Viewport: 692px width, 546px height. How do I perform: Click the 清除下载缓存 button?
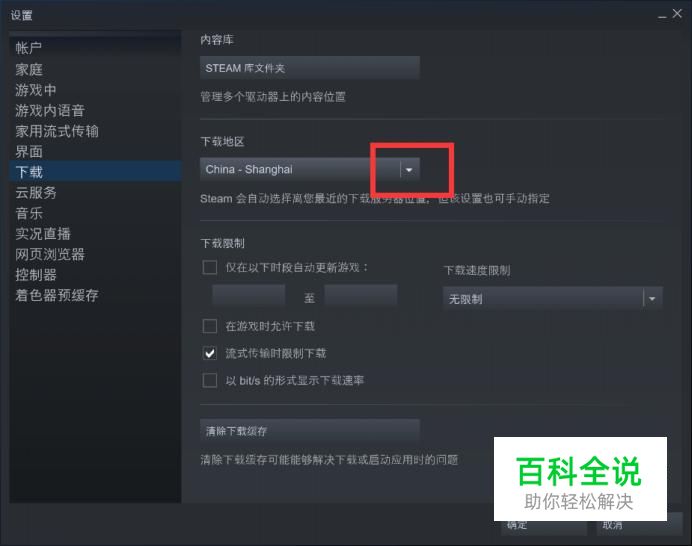[x=309, y=431]
